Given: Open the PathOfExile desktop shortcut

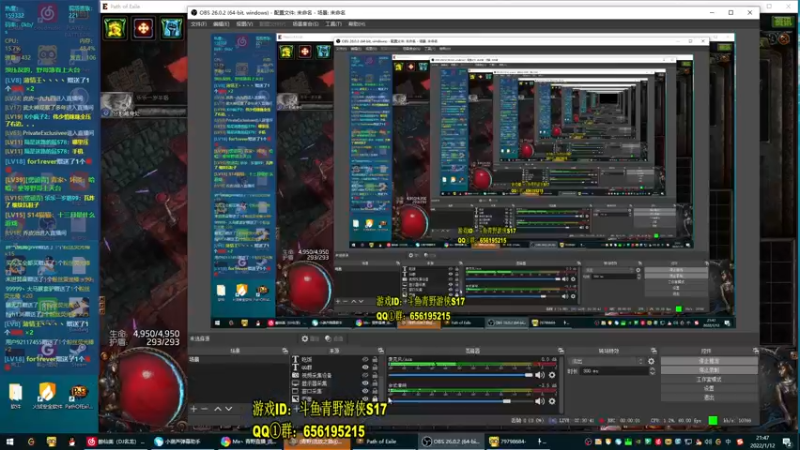Looking at the screenshot, I should tap(78, 396).
